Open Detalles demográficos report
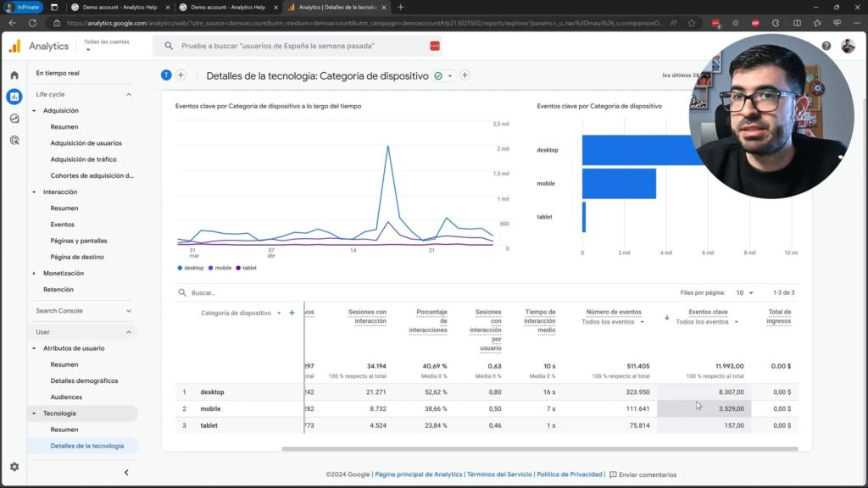The height and width of the screenshot is (488, 868). coord(84,380)
